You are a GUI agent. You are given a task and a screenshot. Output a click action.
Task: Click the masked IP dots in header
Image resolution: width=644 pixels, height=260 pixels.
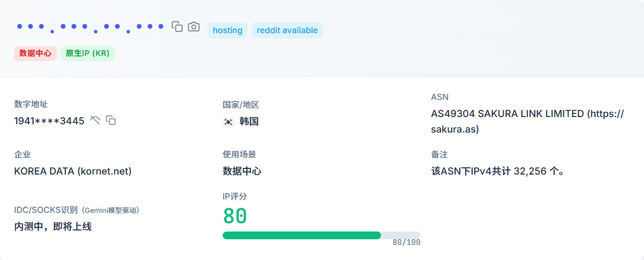pyautogui.click(x=91, y=26)
